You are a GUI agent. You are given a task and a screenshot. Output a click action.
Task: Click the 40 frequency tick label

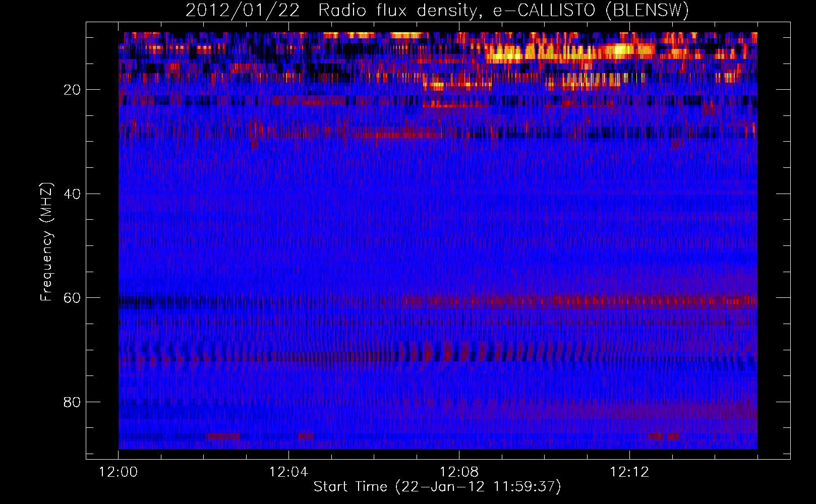coord(72,194)
